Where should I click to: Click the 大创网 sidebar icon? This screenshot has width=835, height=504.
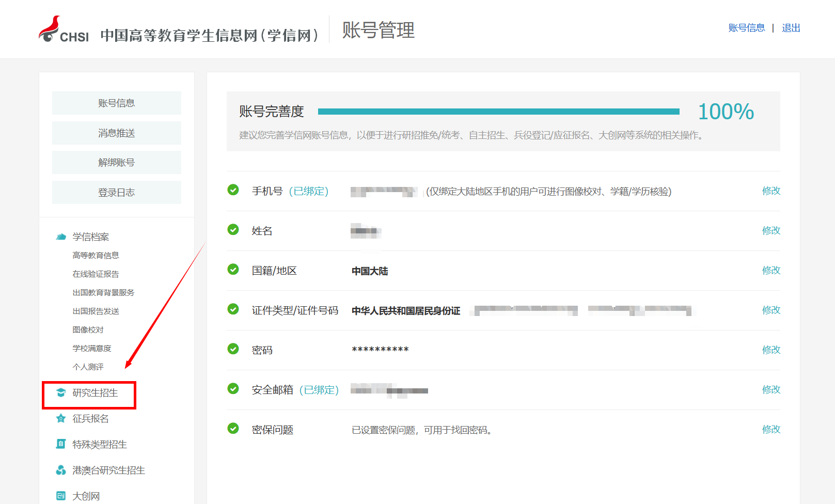pos(61,496)
